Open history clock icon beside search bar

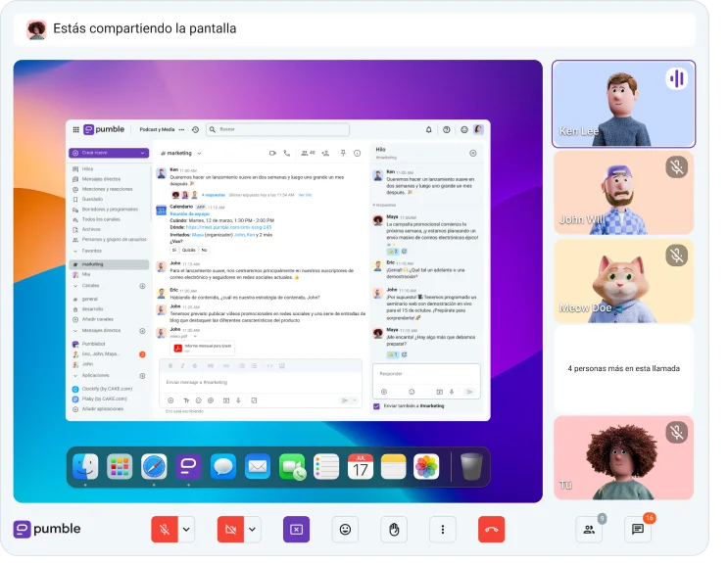click(195, 129)
